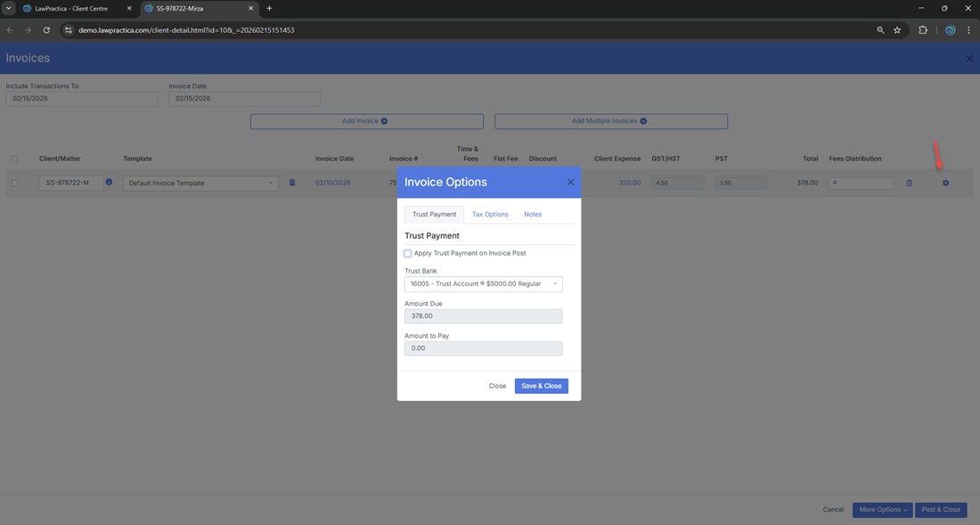This screenshot has height=525, width=980.
Task: Expand the Default Invoice Template dropdown
Action: (x=200, y=184)
